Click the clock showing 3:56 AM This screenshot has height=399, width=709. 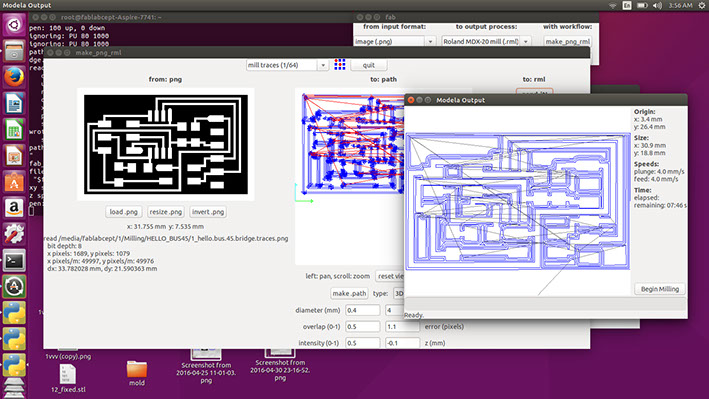click(x=680, y=5)
